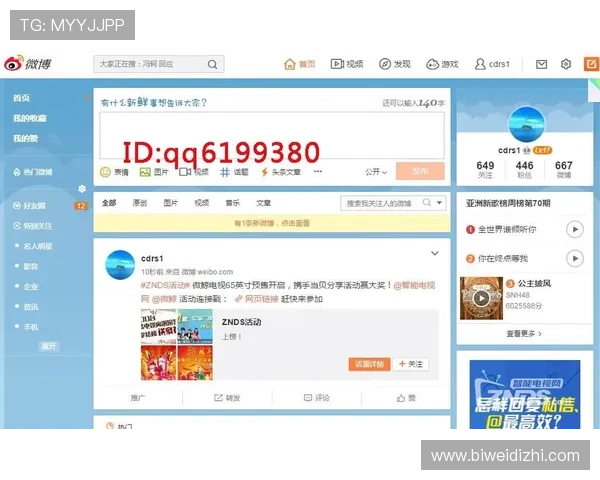The width and height of the screenshot is (600, 480).
Task: Open the messages envelope icon
Action: pyautogui.click(x=541, y=64)
